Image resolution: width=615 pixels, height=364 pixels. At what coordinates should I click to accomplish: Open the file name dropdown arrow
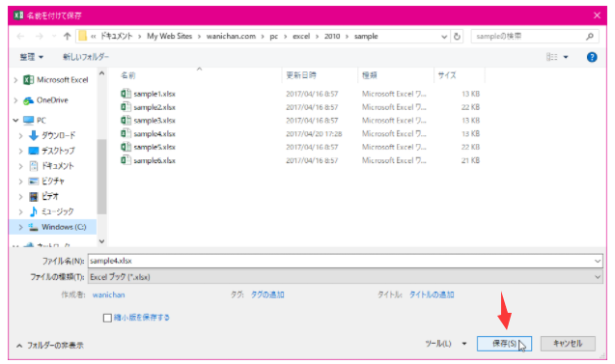[x=598, y=261]
